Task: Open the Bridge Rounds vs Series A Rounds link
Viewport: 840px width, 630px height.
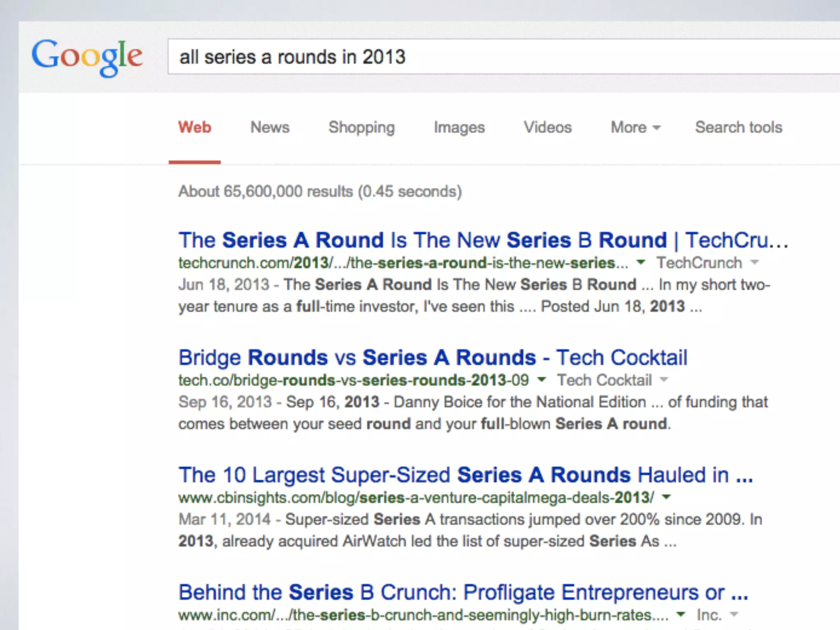Action: [x=432, y=357]
